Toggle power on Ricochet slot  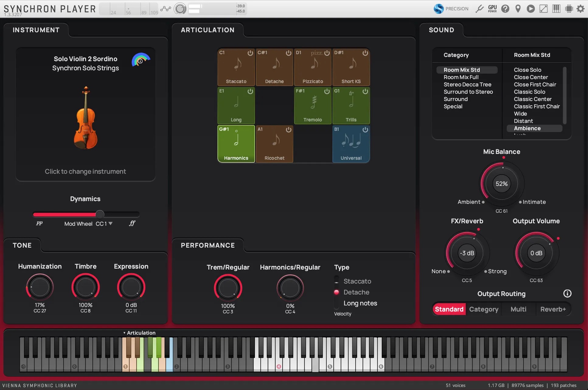(288, 130)
